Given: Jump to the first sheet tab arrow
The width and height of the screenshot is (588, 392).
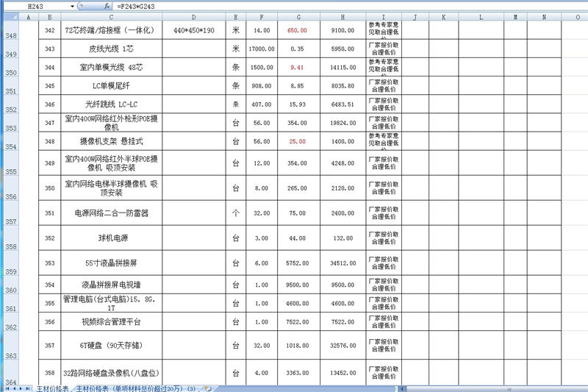Looking at the screenshot, I should point(7,388).
